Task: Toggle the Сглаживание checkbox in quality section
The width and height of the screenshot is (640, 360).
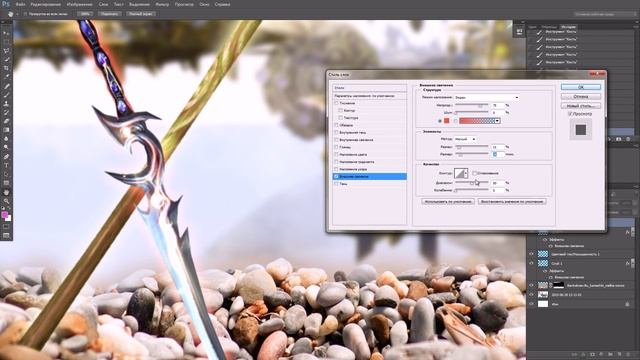Action: 475,173
